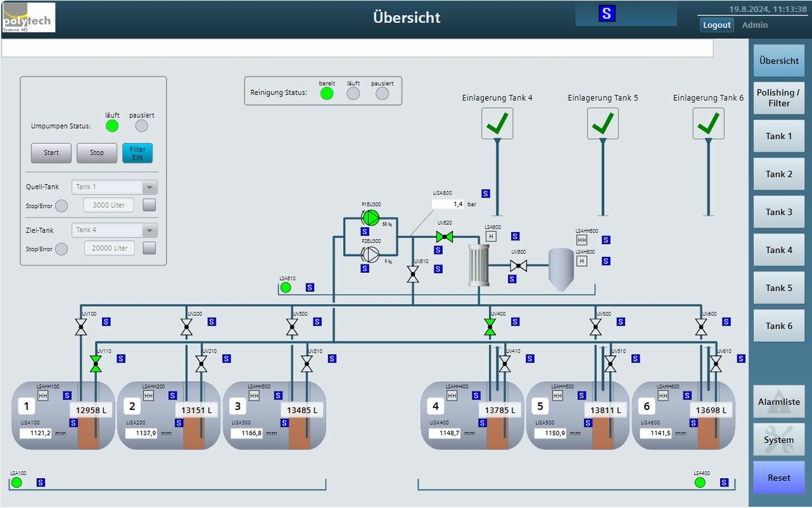Click Einlagerung Tank 5 checkmark icon
Image resolution: width=812 pixels, height=508 pixels.
click(603, 124)
